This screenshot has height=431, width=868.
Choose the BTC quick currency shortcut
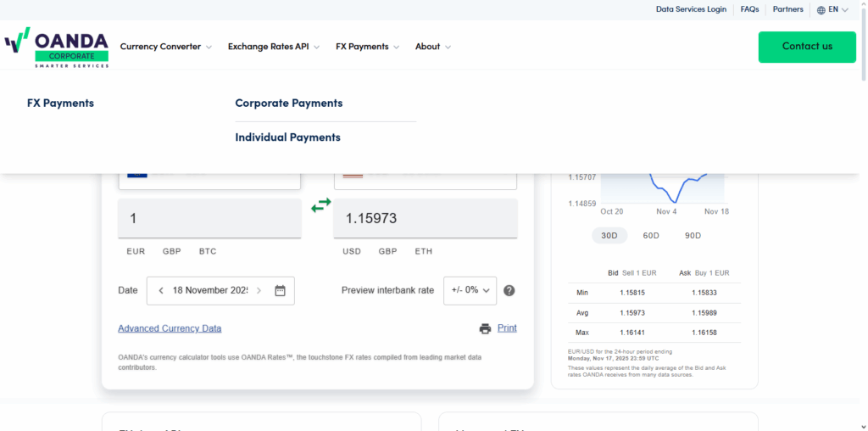pos(208,251)
